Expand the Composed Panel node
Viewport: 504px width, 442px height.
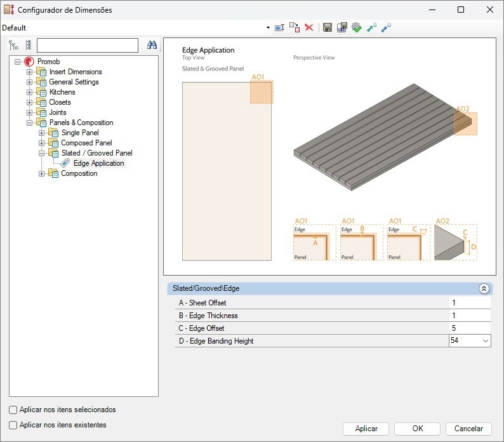coord(41,143)
